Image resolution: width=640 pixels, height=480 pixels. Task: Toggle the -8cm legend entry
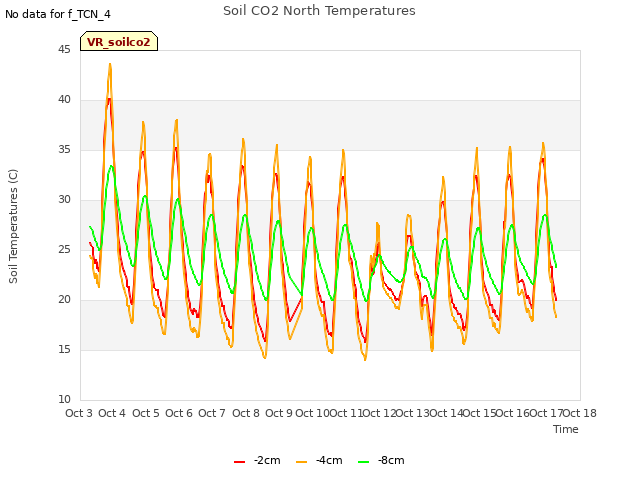[381, 460]
